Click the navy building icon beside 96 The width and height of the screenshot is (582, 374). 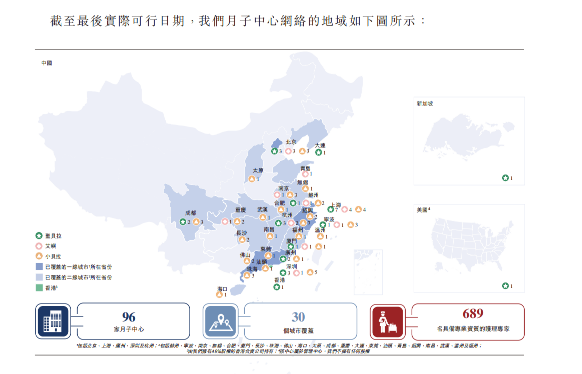(x=53, y=321)
